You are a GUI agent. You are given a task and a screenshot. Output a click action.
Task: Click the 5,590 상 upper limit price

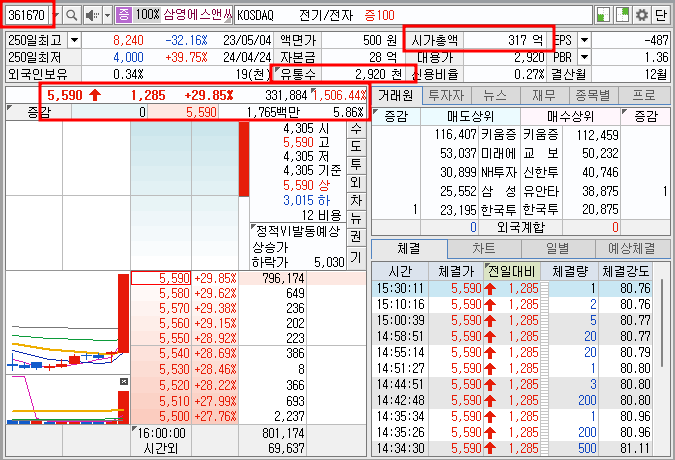306,185
